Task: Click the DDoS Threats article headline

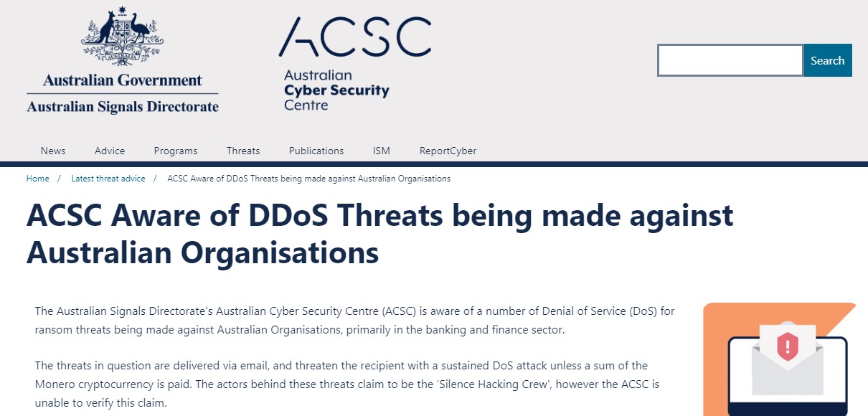Action: [x=379, y=234]
